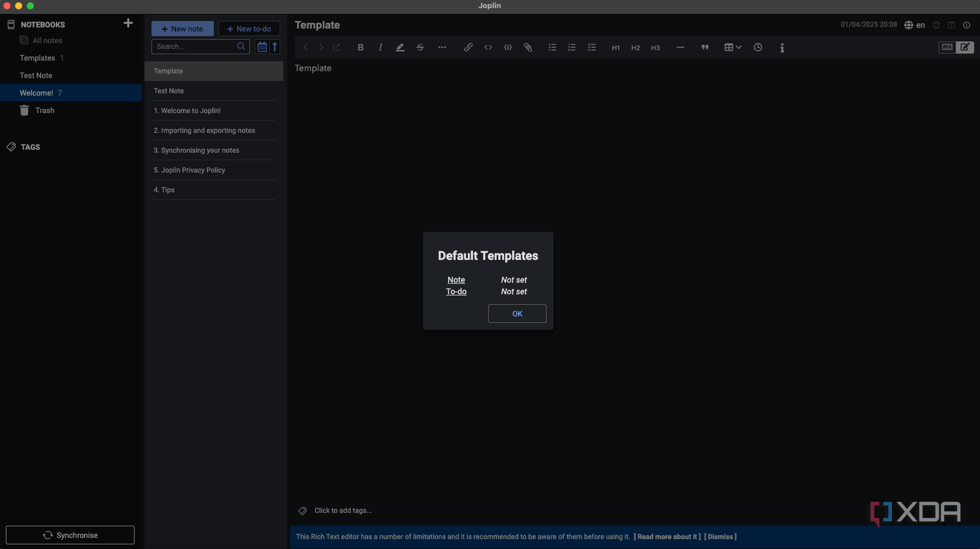Show note properties circle-info icon at top

(967, 25)
